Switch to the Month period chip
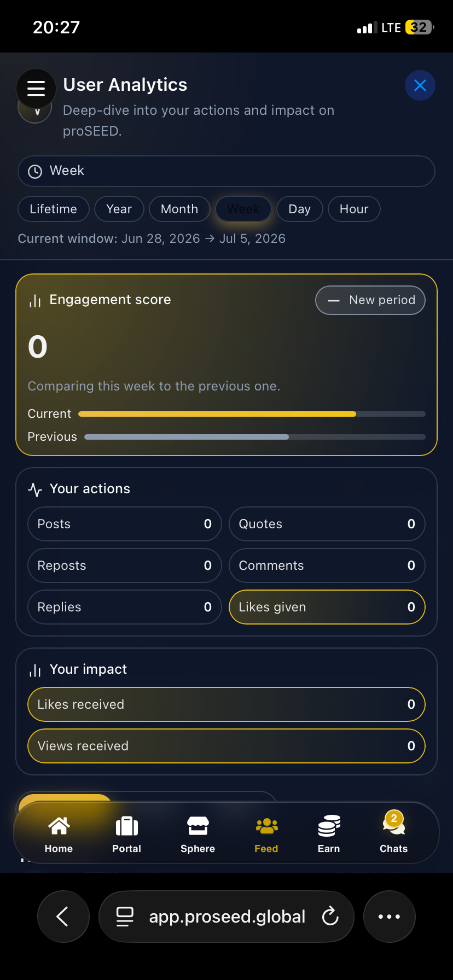453x980 pixels. coord(179,209)
